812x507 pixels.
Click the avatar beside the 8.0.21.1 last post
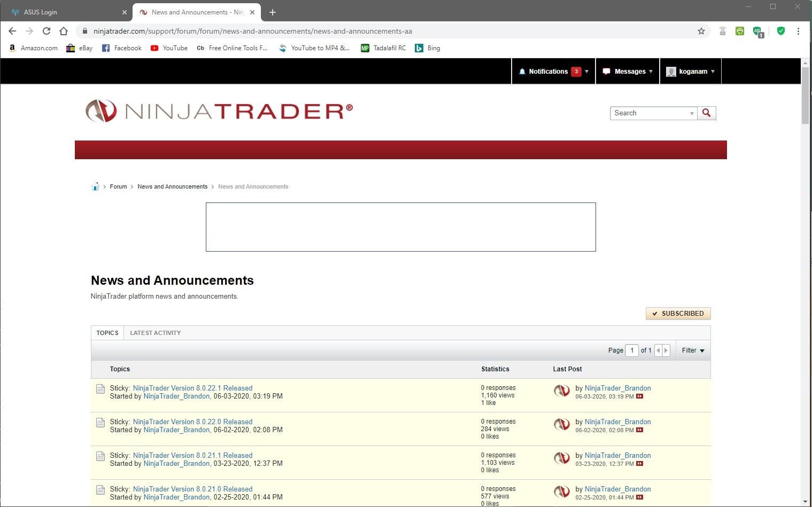click(562, 459)
